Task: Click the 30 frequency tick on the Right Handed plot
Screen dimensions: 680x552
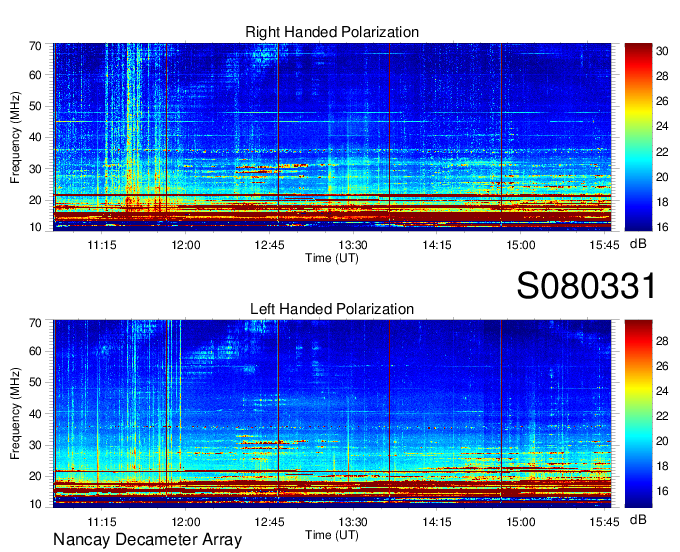Action: 35,169
